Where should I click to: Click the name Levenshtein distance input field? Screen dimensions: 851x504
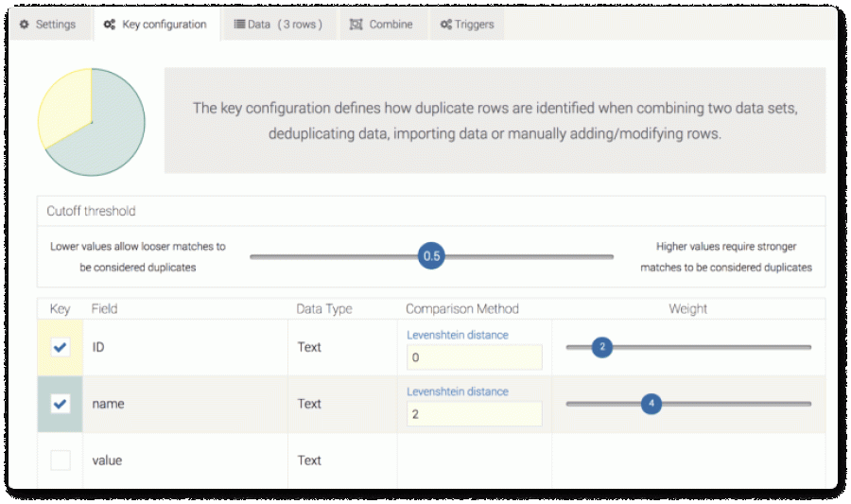point(475,414)
